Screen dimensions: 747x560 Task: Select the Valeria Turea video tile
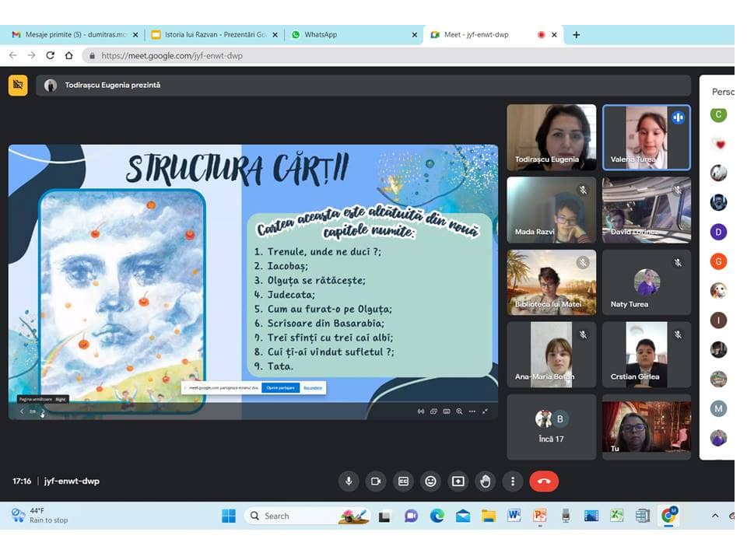point(646,138)
